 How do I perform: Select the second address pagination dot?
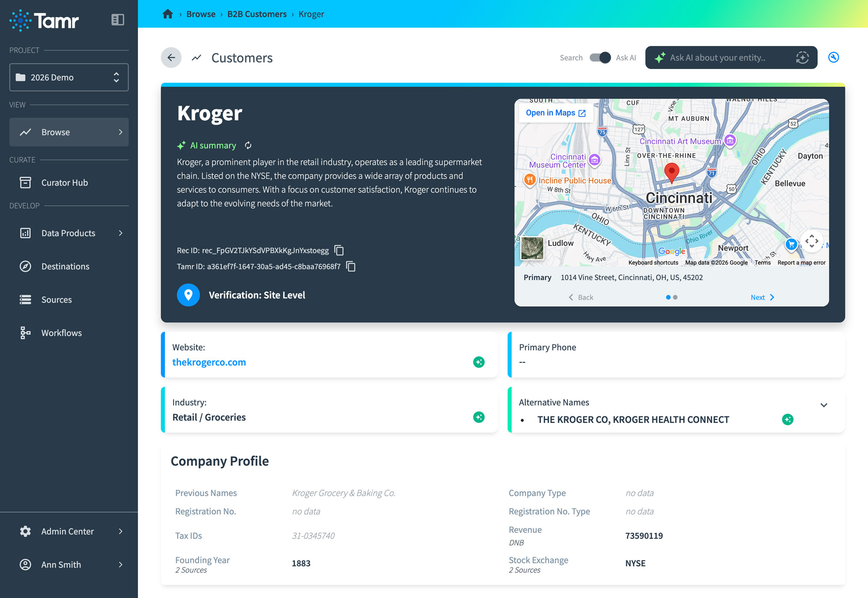click(675, 297)
